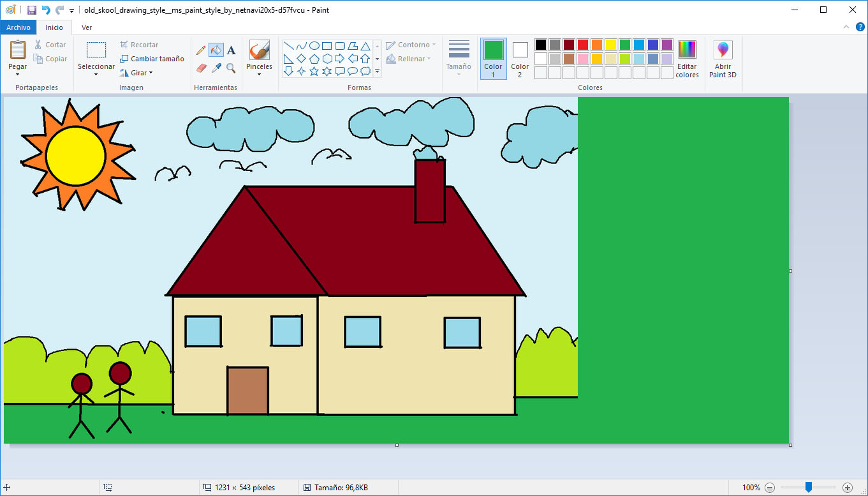The image size is (868, 496).
Task: Activate the Magnifier tool
Action: [x=231, y=68]
